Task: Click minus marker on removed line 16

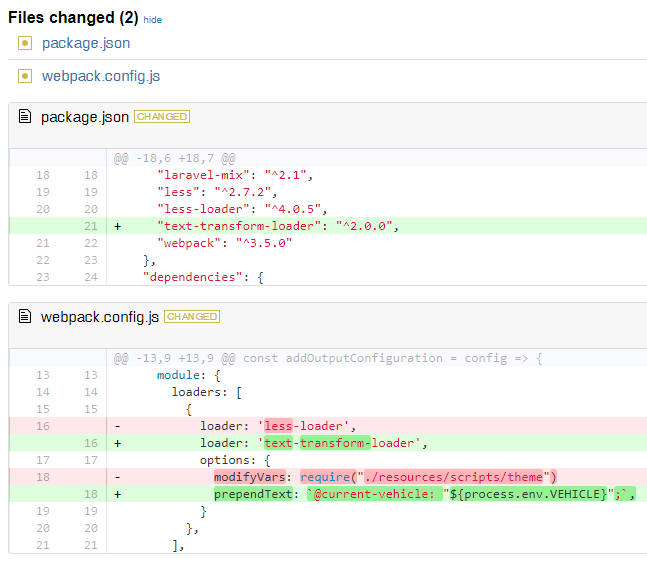Action: [118, 426]
